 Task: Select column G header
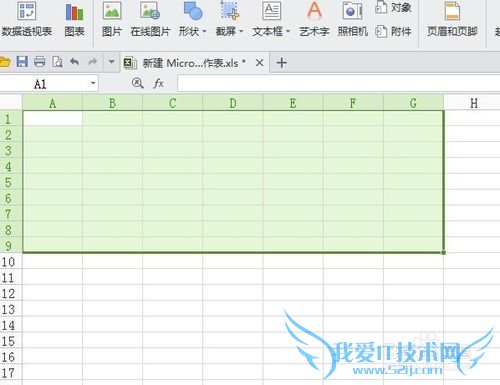tap(413, 103)
